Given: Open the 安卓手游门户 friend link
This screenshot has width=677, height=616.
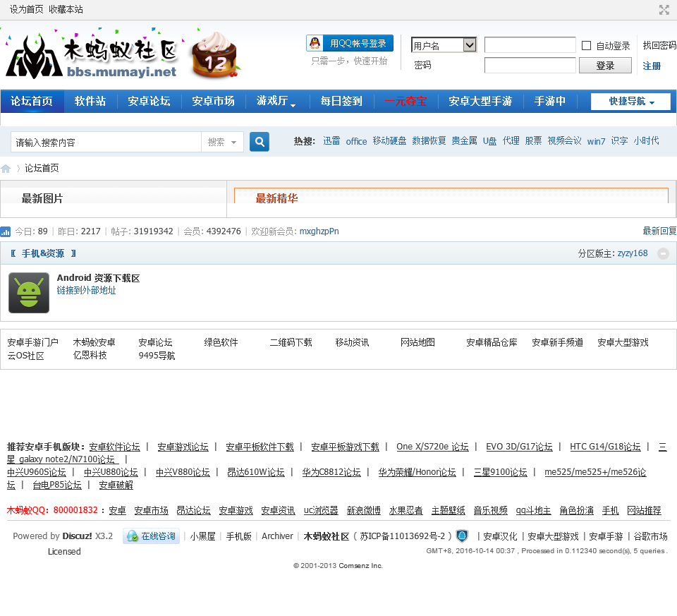Looking at the screenshot, I should coord(33,342).
